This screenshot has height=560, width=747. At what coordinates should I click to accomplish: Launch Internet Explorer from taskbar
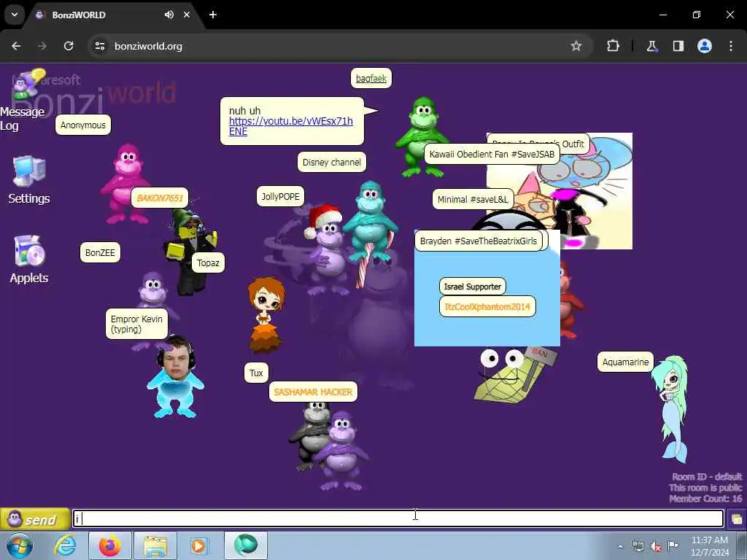pyautogui.click(x=65, y=545)
